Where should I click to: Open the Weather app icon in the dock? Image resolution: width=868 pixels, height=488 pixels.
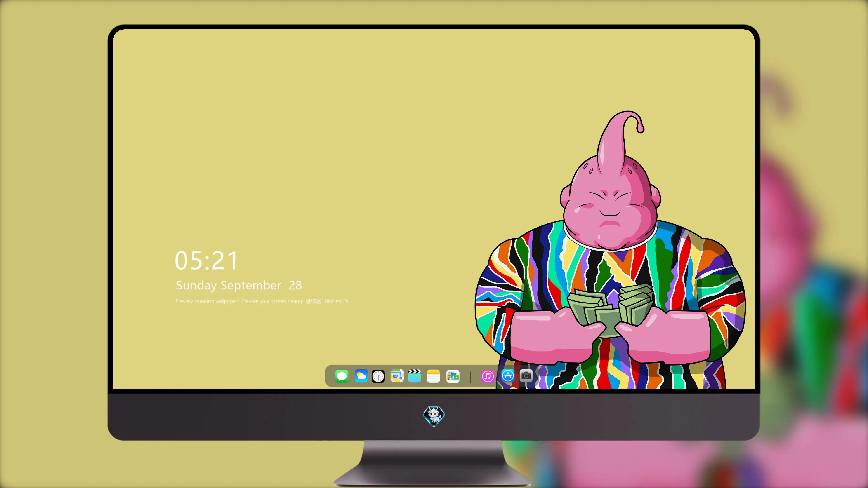click(x=361, y=376)
